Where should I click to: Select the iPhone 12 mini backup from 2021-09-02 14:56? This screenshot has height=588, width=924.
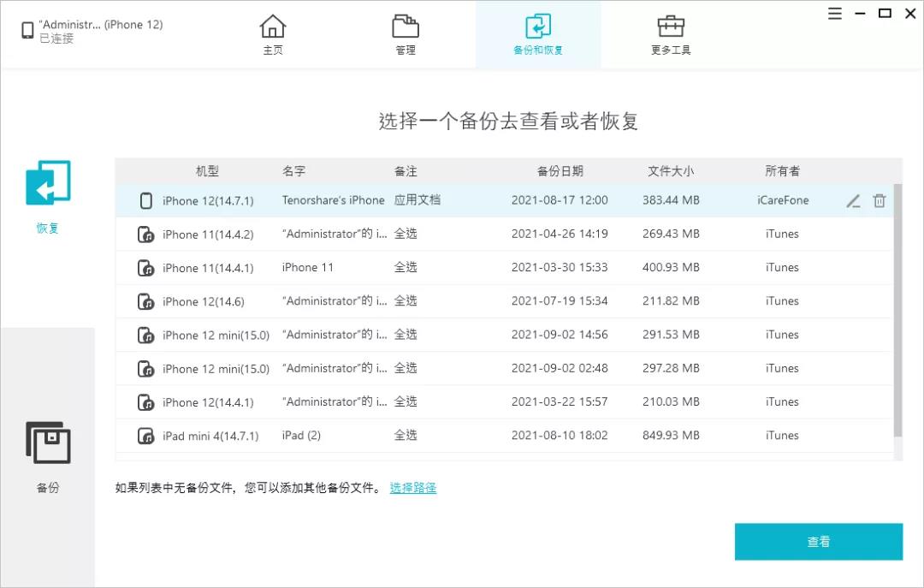[428, 335]
